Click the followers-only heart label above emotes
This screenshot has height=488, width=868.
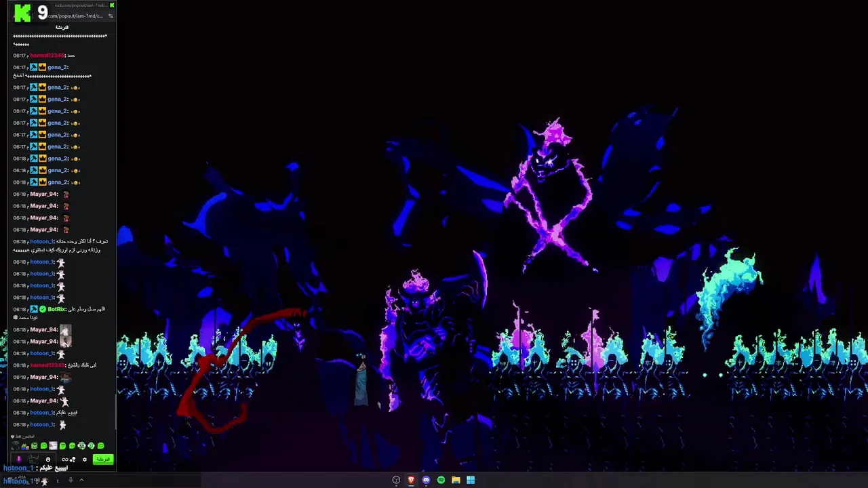click(23, 436)
